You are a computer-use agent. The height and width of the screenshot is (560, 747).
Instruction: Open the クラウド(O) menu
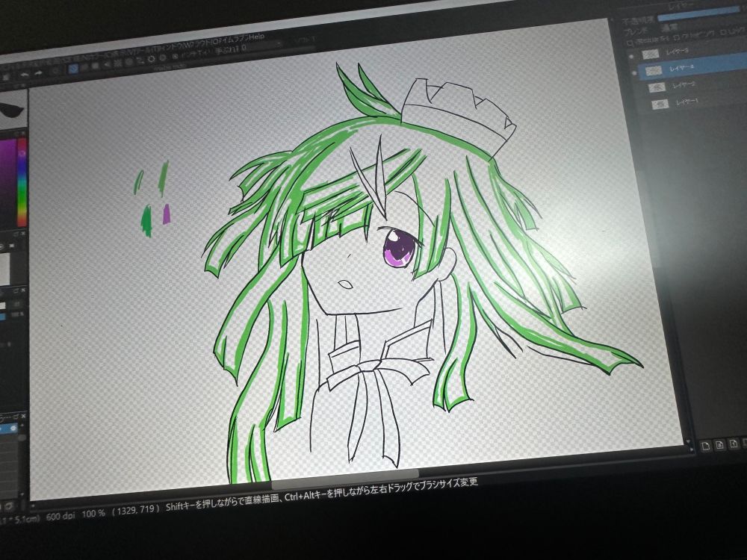pos(206,42)
